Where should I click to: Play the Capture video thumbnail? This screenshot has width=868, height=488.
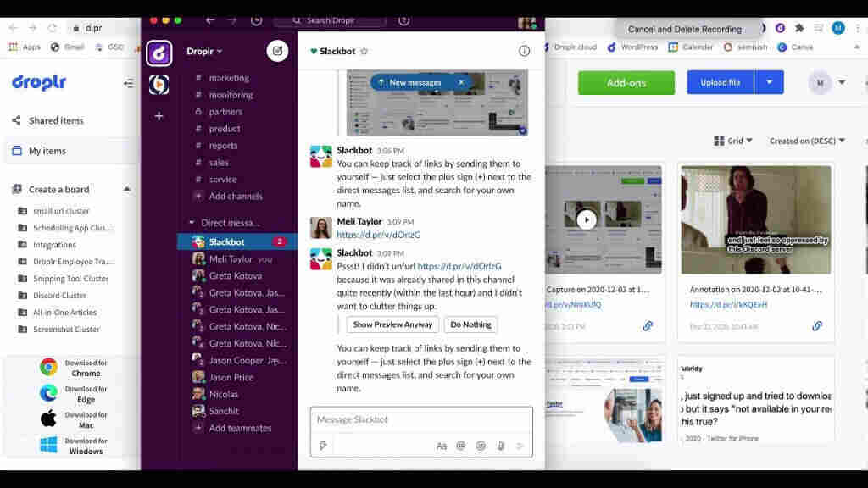[587, 219]
